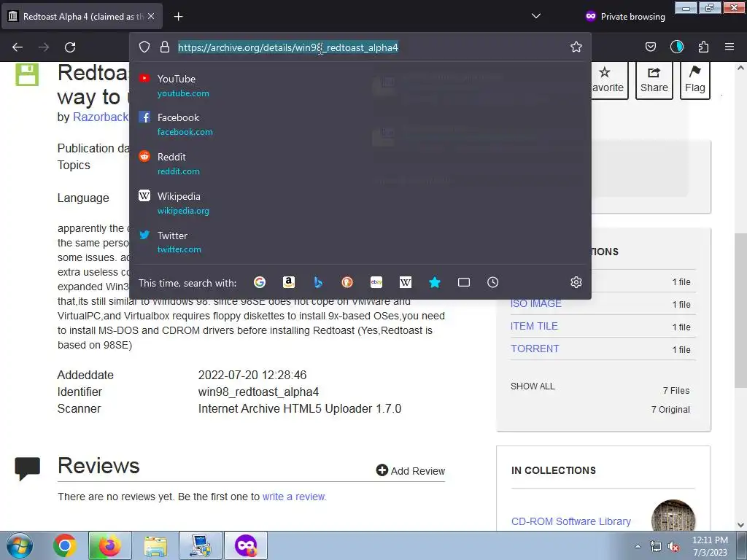Open the Razorback uploader link
This screenshot has height=560, width=747.
[101, 117]
